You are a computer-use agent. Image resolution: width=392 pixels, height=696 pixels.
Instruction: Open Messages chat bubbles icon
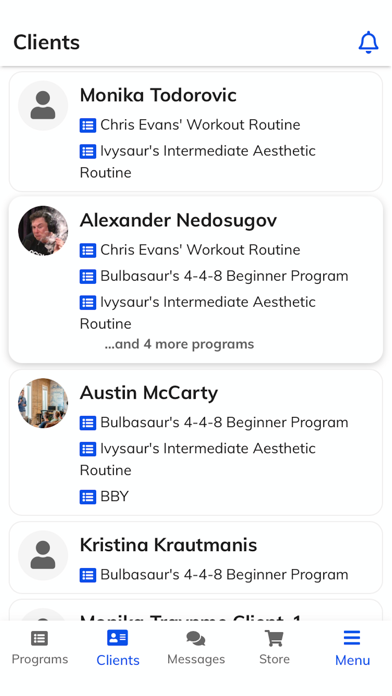click(196, 638)
